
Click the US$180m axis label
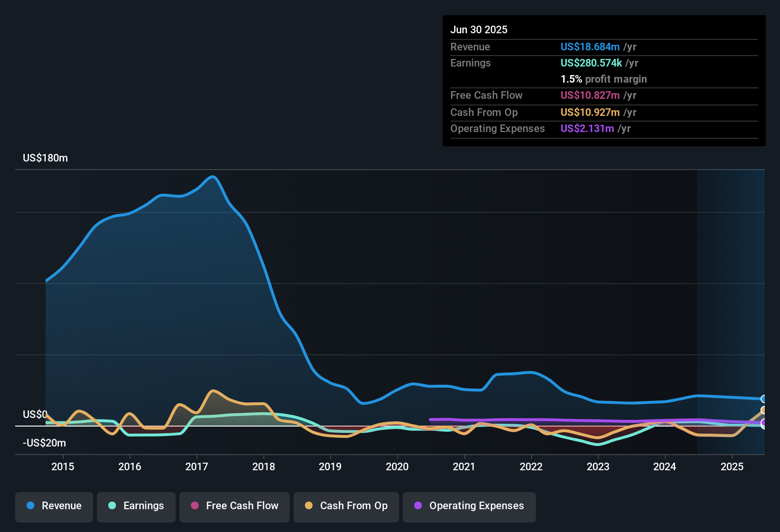tap(46, 158)
